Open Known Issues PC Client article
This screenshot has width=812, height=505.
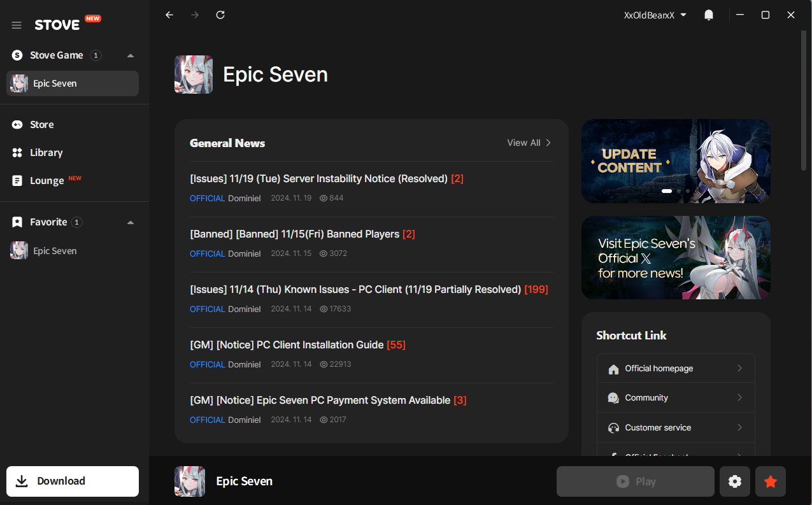(x=369, y=290)
